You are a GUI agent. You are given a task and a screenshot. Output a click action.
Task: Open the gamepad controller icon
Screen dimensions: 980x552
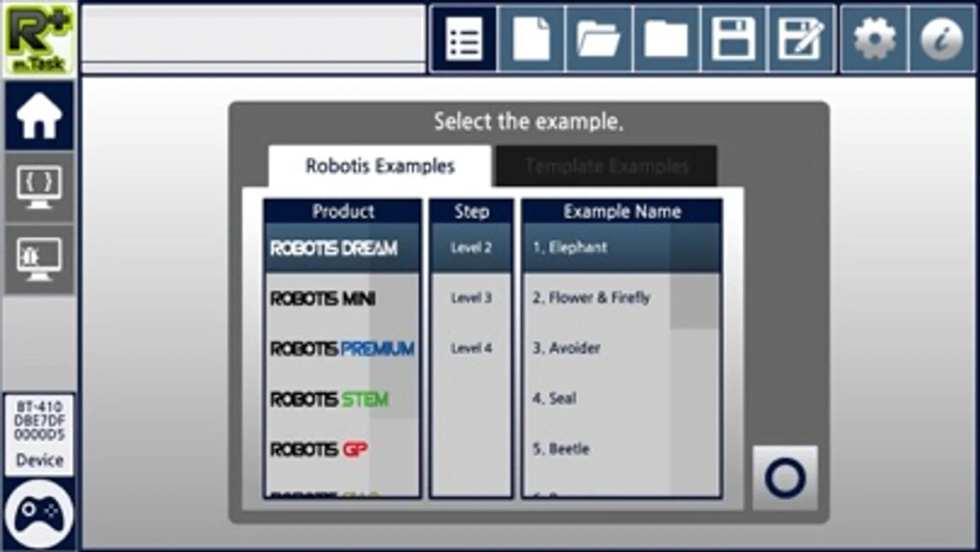[39, 514]
